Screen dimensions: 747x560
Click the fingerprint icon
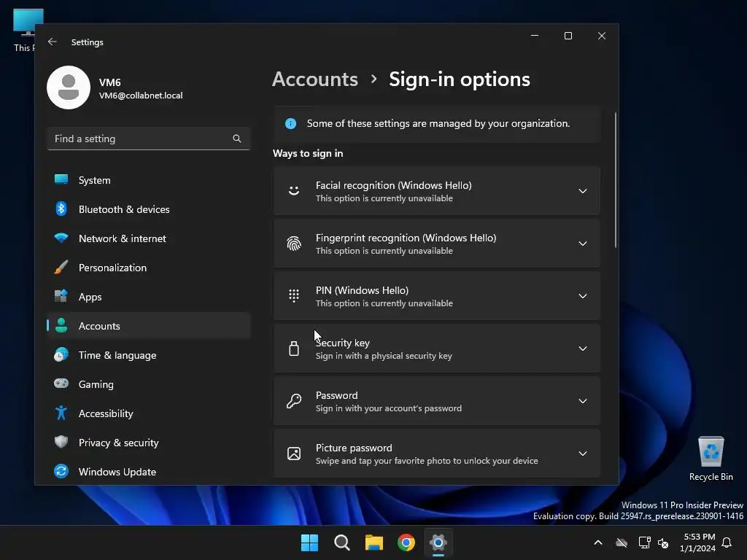pos(294,244)
